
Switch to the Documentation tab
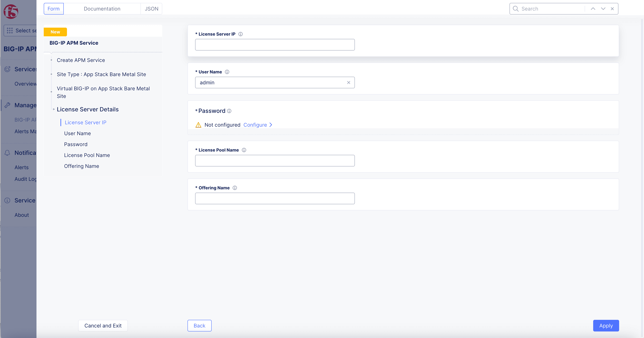pyautogui.click(x=102, y=9)
